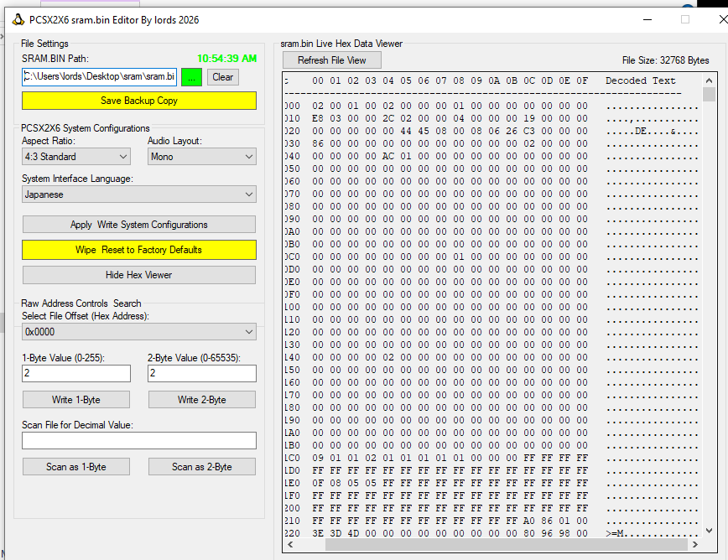Click the "0F" column header in hex viewer
Screen dimensions: 728x560
(x=582, y=80)
